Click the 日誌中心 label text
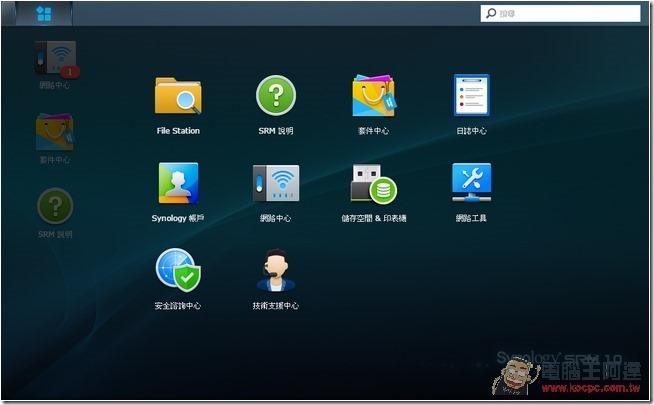654x405 pixels. click(x=471, y=131)
